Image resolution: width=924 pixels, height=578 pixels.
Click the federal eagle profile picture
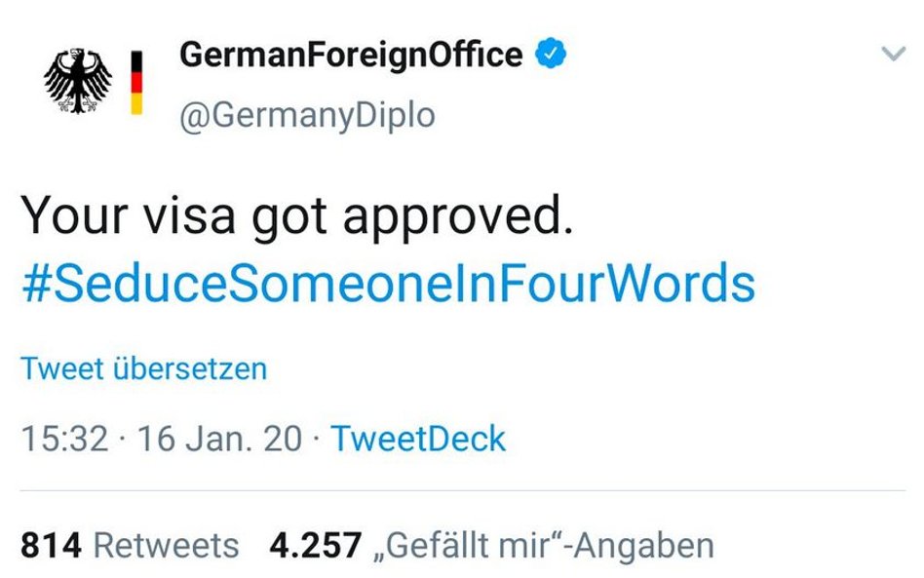tap(78, 81)
